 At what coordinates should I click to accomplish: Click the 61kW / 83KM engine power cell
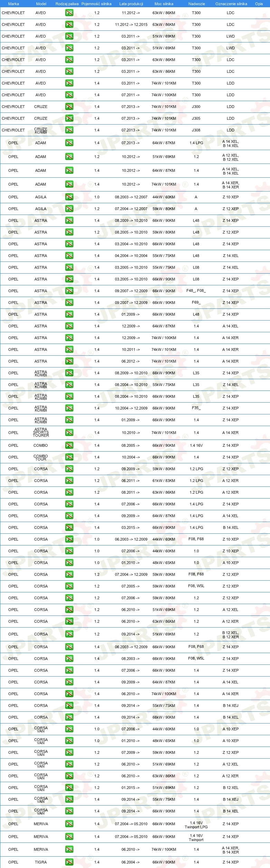(164, 481)
